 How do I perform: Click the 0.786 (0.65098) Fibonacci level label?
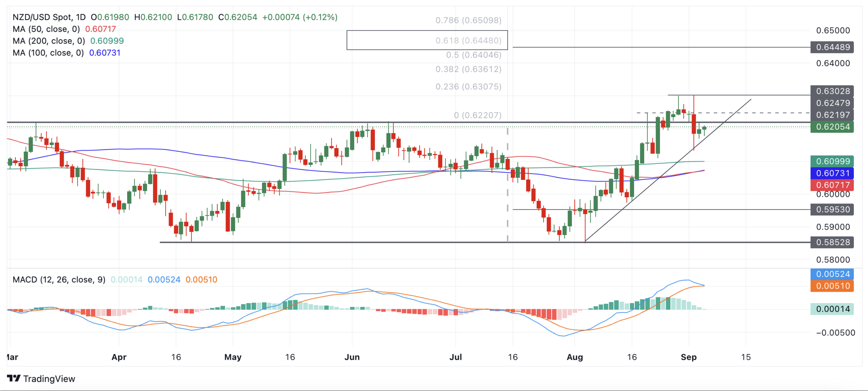[468, 20]
